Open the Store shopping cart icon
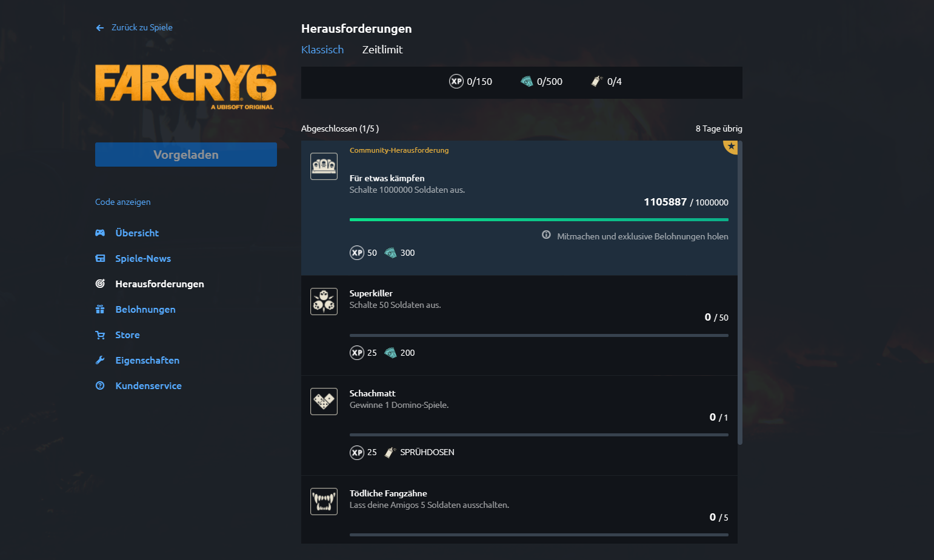The height and width of the screenshot is (560, 934). click(99, 335)
